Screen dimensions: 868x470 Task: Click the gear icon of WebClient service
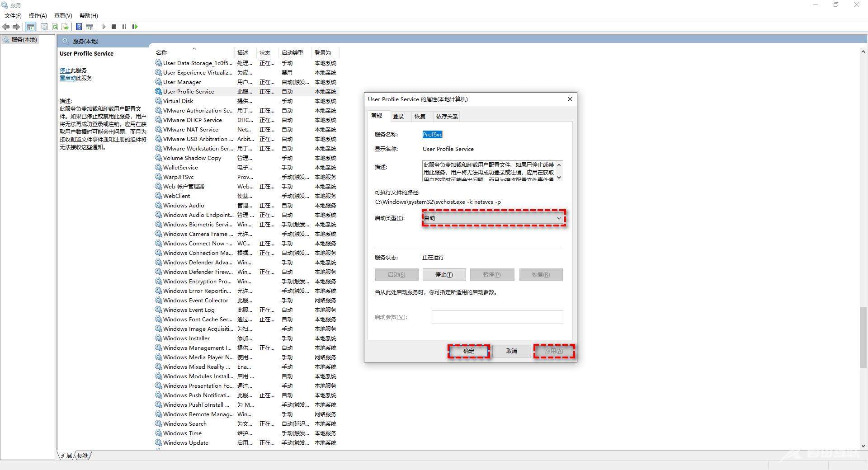click(x=158, y=196)
